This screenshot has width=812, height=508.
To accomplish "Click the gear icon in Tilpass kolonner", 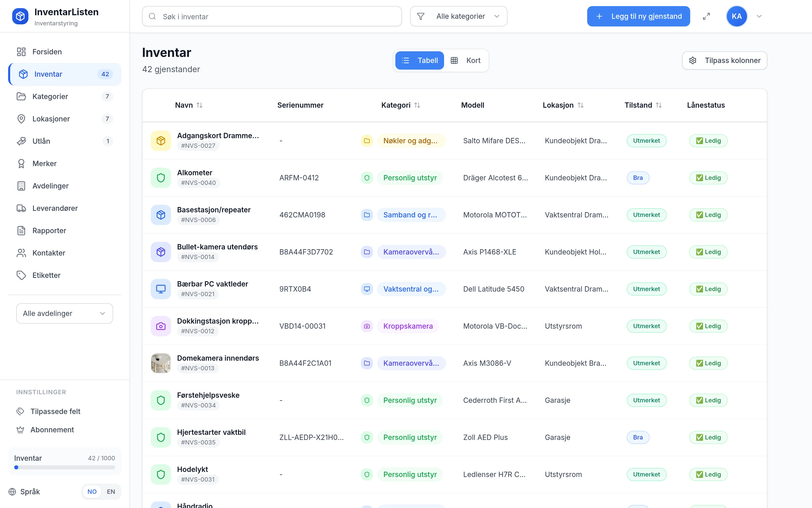I will 692,60.
